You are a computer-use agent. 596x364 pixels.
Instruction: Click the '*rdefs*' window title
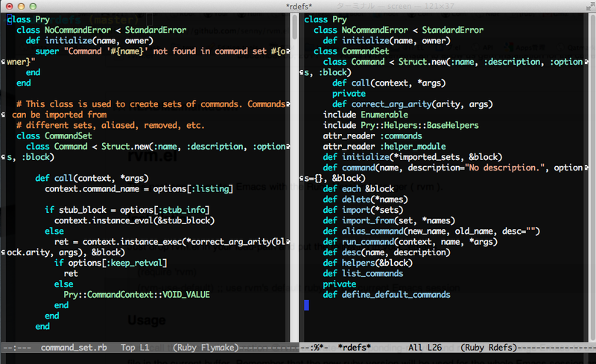[299, 6]
